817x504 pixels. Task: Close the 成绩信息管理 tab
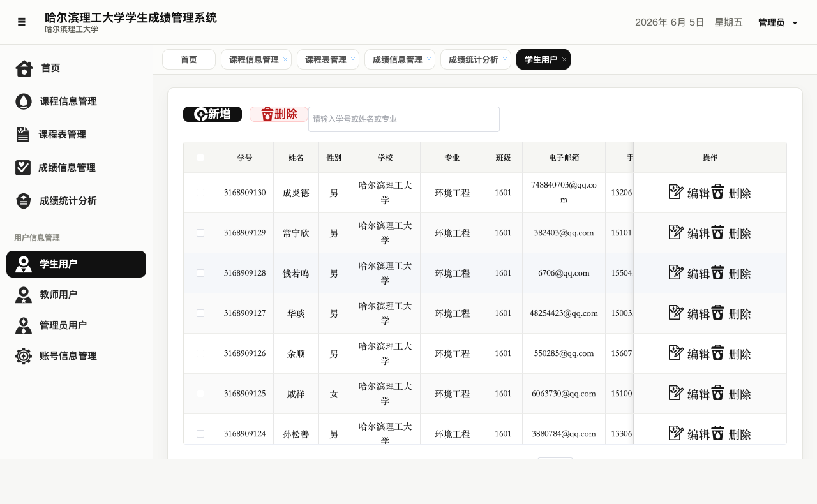(429, 59)
